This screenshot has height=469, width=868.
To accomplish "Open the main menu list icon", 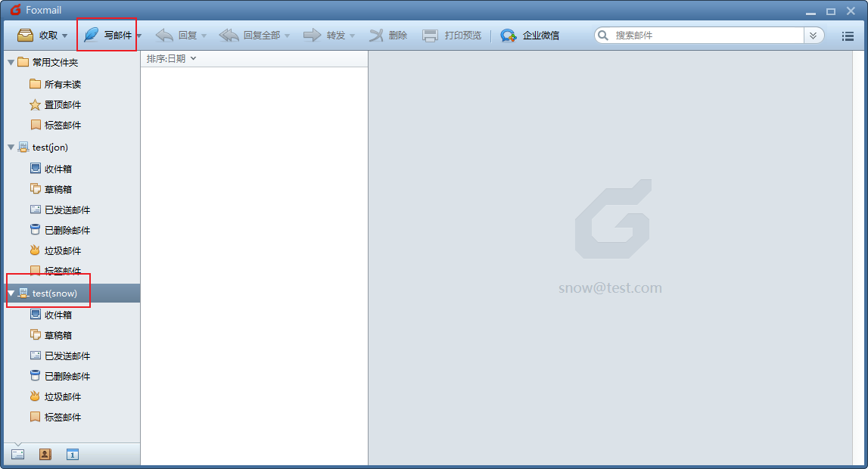I will (848, 36).
